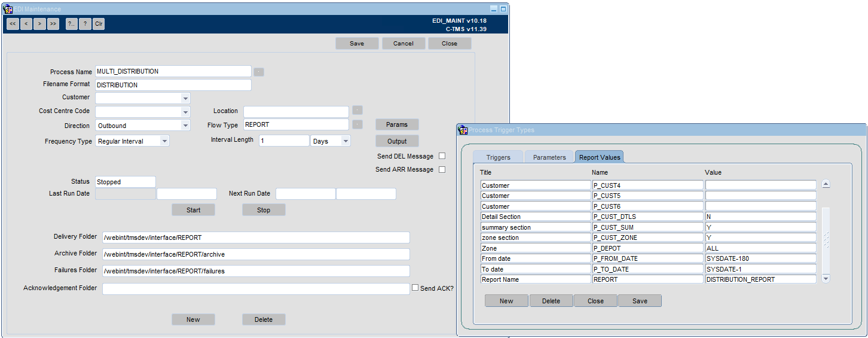
Task: Click title cell Report Name
Action: 536,279
